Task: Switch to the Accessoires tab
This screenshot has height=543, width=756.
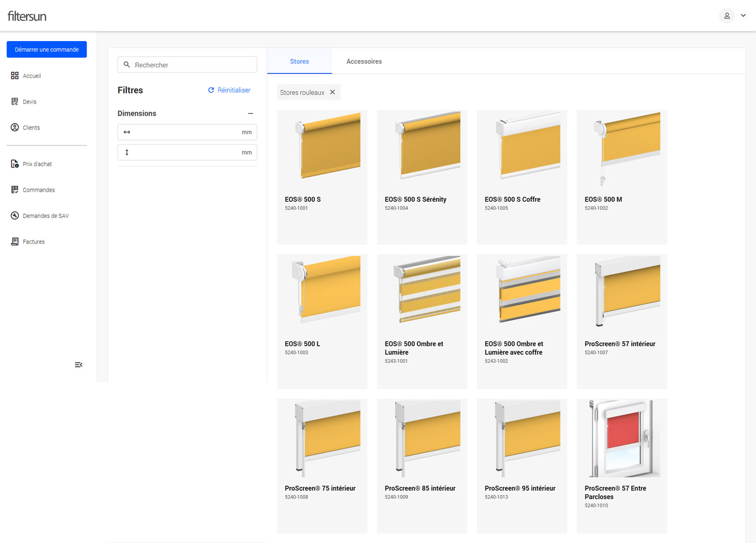Action: pyautogui.click(x=364, y=61)
